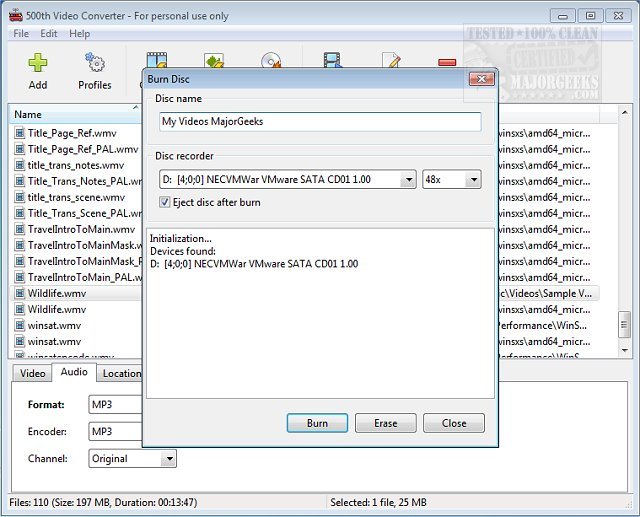Click the film strip with play arrow icon
Viewport: 640px width, 517px height.
tap(333, 60)
